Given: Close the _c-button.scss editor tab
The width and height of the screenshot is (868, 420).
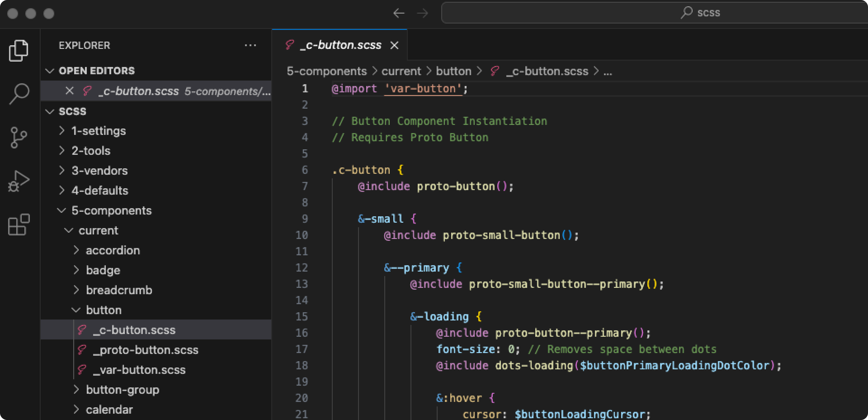Looking at the screenshot, I should point(394,45).
